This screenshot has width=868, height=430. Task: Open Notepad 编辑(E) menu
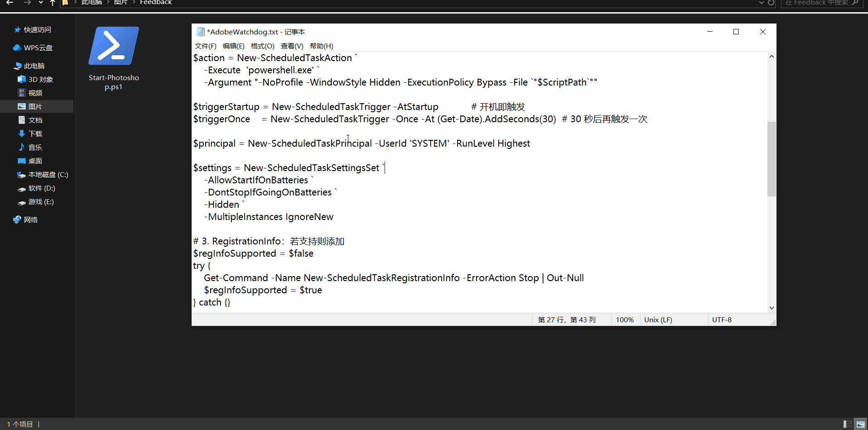coord(234,46)
